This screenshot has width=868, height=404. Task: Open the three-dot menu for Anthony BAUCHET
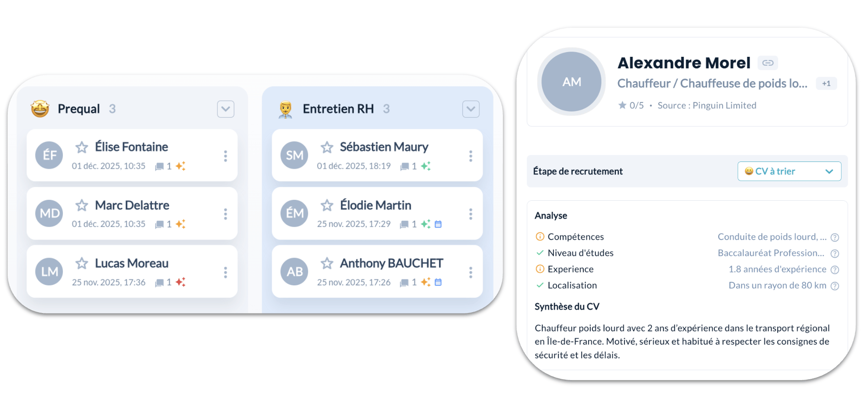click(470, 272)
